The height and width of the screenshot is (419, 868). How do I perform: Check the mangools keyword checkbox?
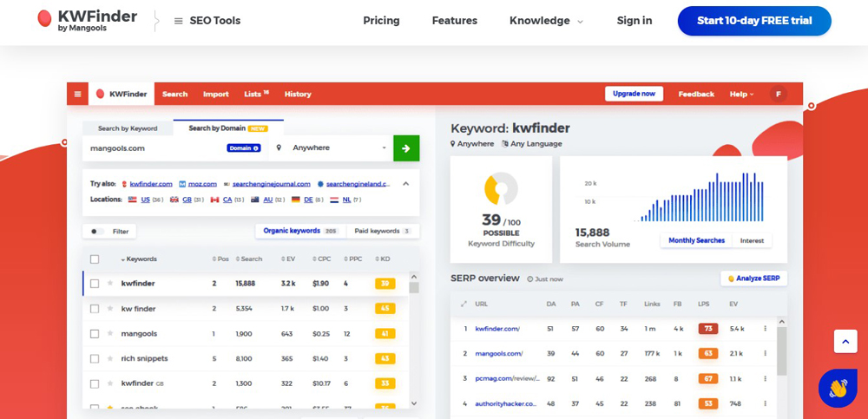95,334
